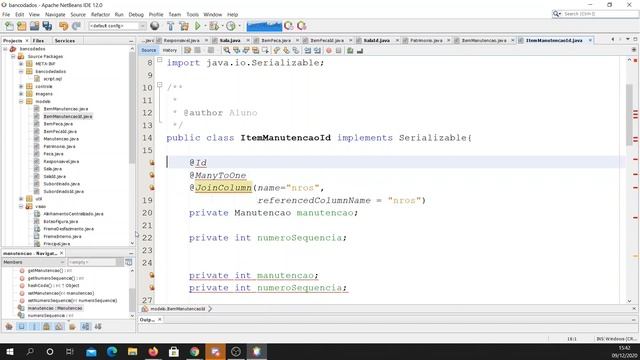
Task: Collapse the javadoc comment fold at line 10
Action: coord(160,85)
